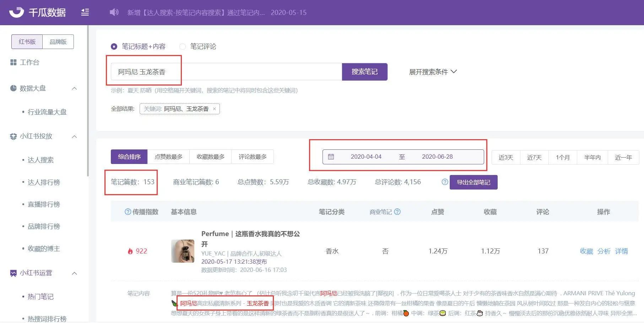
Task: Open the start date 2020-04-04 picker
Action: pyautogui.click(x=366, y=157)
